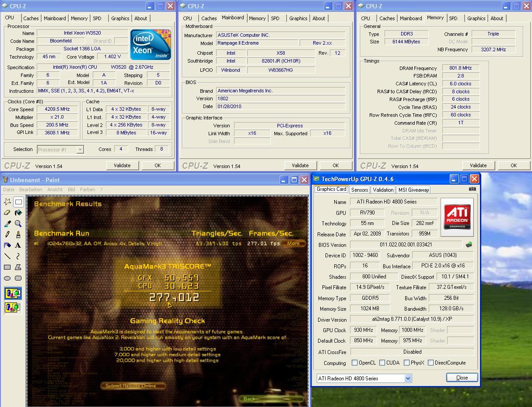Click the DRAM Frequency value field
532x407 pixels.
461,68
